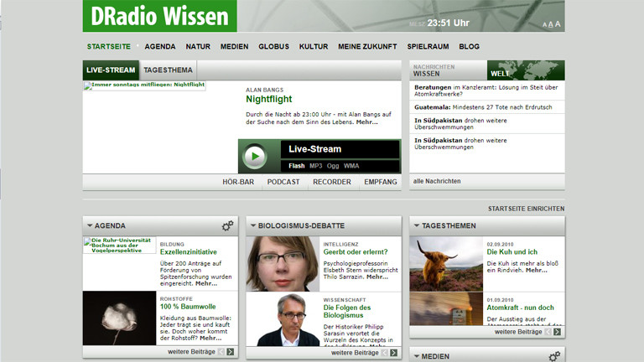Collapse the AGENDA panel
644x362 pixels.
[x=90, y=225]
